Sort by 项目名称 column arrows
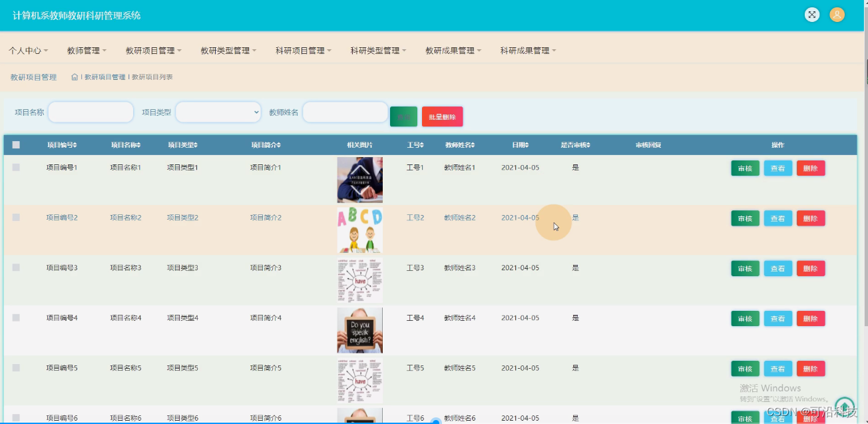Viewport: 868px width, 424px height. coord(139,145)
